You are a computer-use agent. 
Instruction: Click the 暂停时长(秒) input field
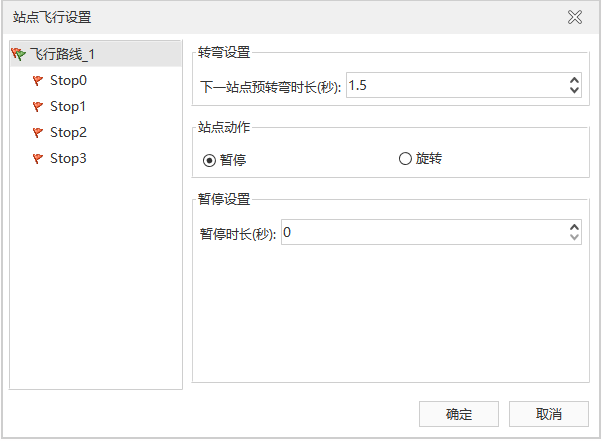coord(422,232)
